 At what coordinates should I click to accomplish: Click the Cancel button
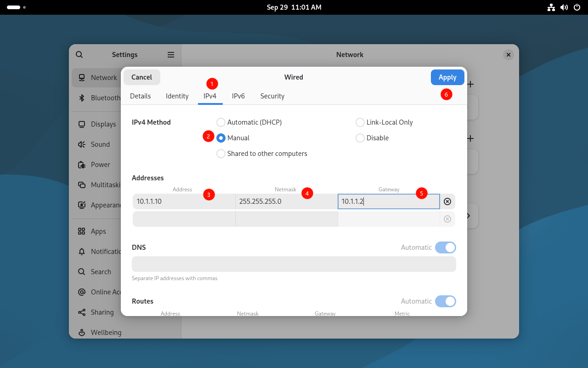click(141, 77)
